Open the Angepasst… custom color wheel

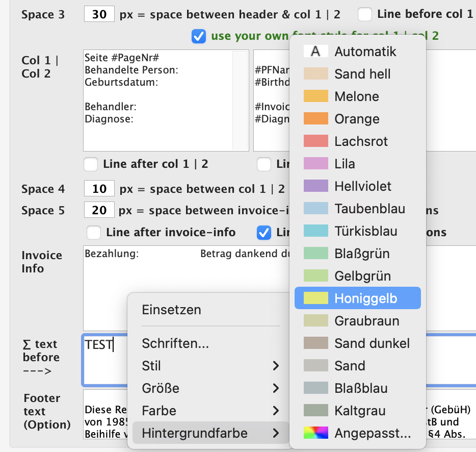[x=315, y=433]
